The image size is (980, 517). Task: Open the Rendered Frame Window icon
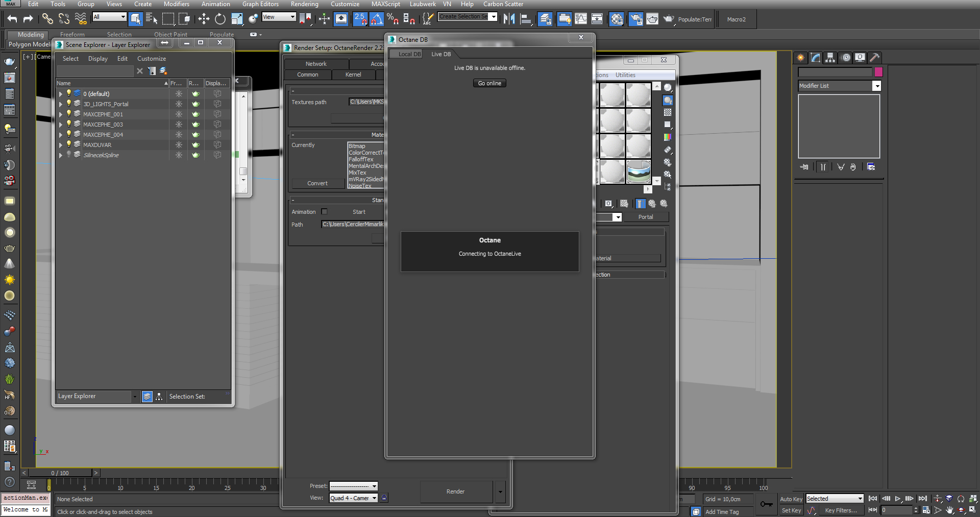[652, 19]
